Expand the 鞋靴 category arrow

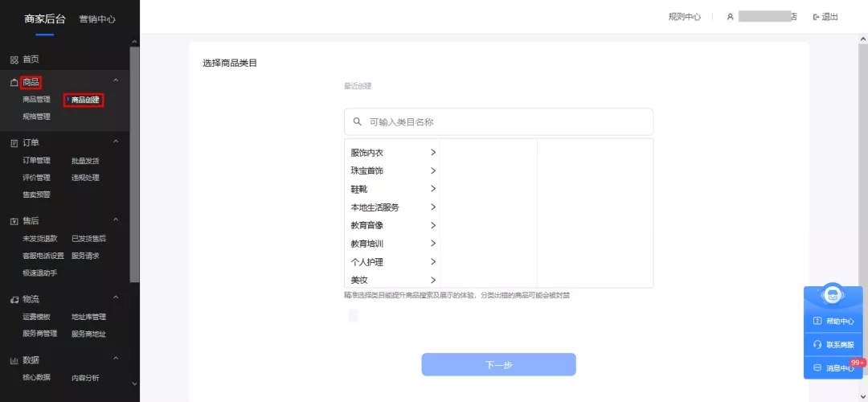click(x=433, y=189)
